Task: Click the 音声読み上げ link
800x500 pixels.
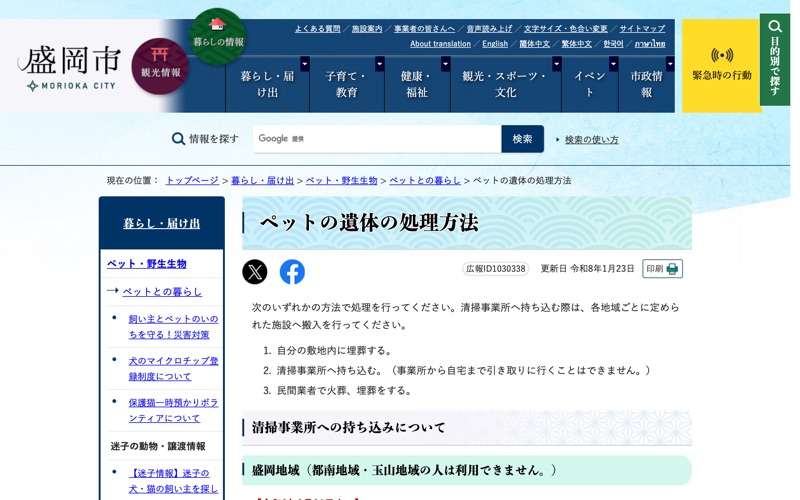Action: click(489, 29)
